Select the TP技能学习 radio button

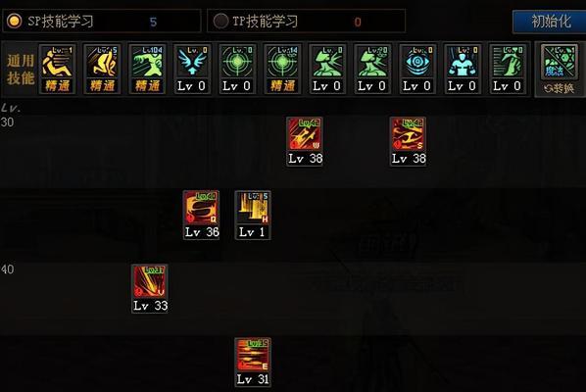click(220, 21)
